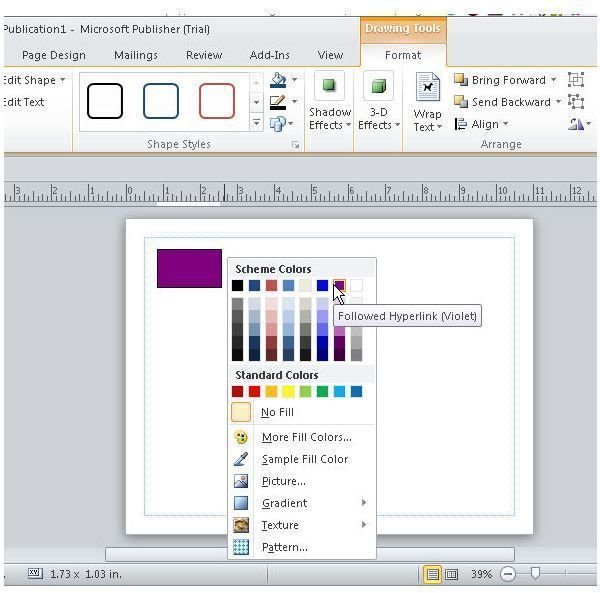Expand the Shape Fill dropdown arrow
Image resolution: width=600 pixels, height=593 pixels.
click(x=294, y=80)
